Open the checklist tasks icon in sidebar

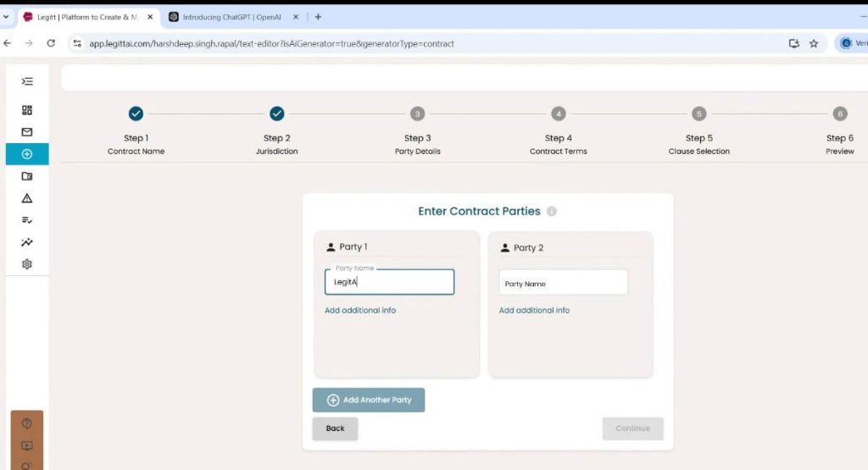26,220
